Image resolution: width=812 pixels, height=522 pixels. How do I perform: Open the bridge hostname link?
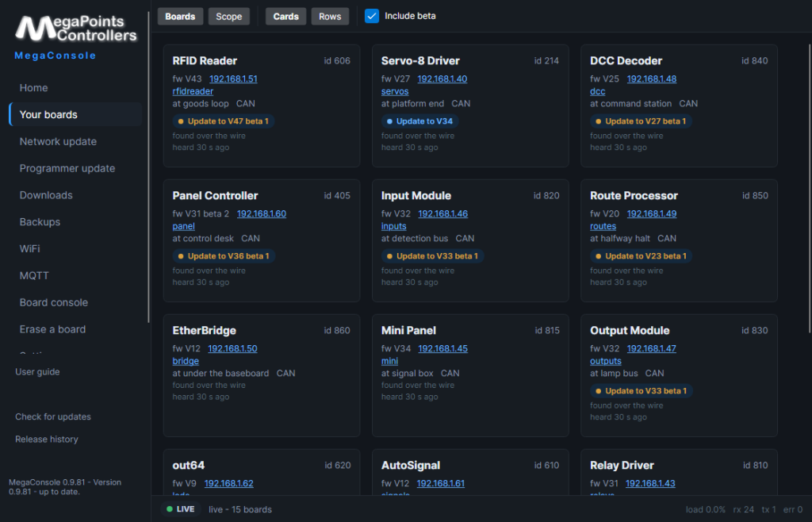pyautogui.click(x=186, y=361)
